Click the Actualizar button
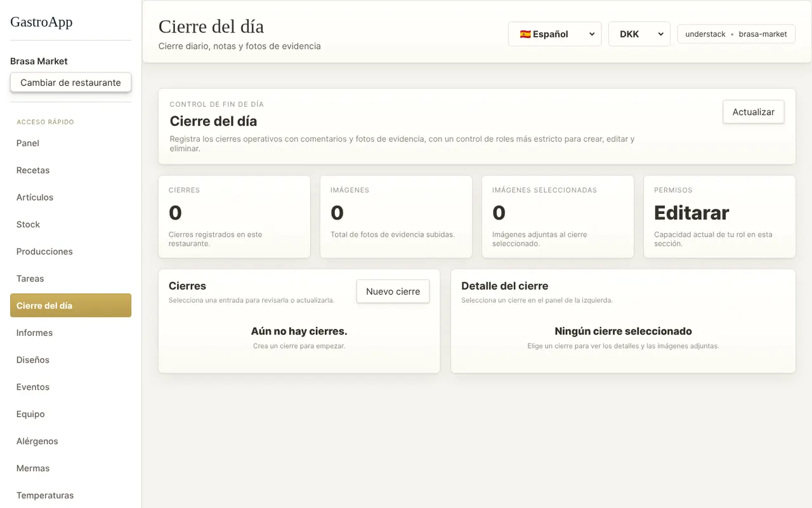 point(753,112)
